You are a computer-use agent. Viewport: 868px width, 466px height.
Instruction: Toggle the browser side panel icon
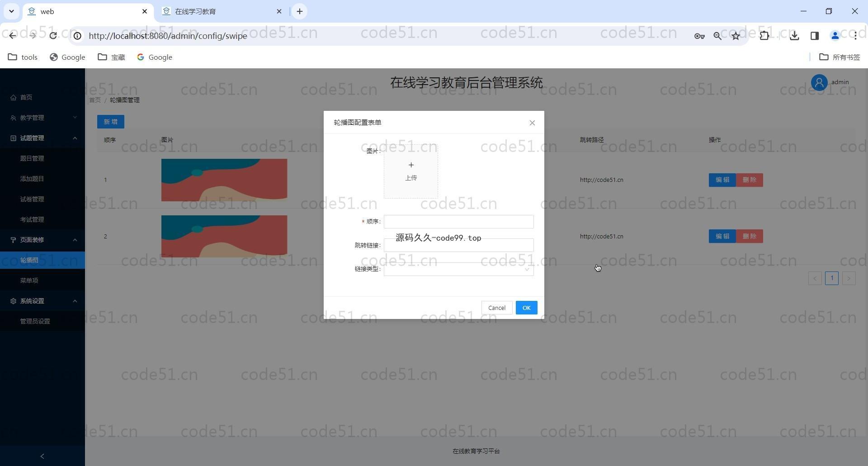tap(814, 36)
